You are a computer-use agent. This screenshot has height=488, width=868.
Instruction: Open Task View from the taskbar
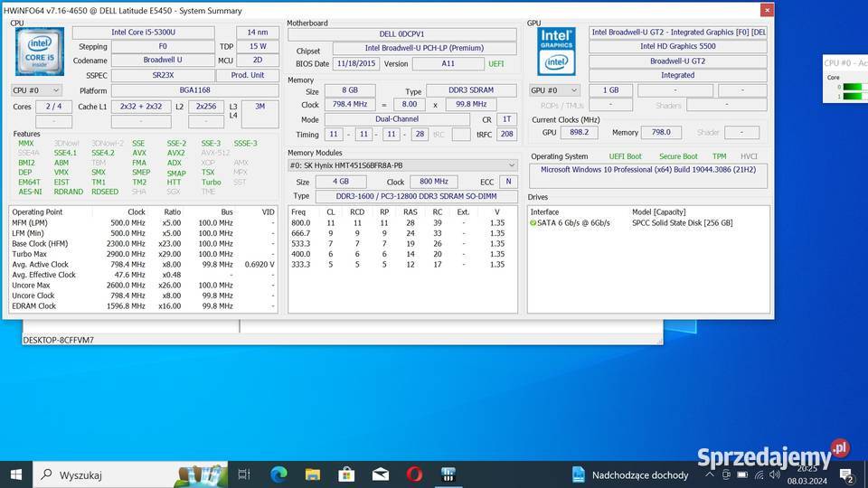[244, 474]
